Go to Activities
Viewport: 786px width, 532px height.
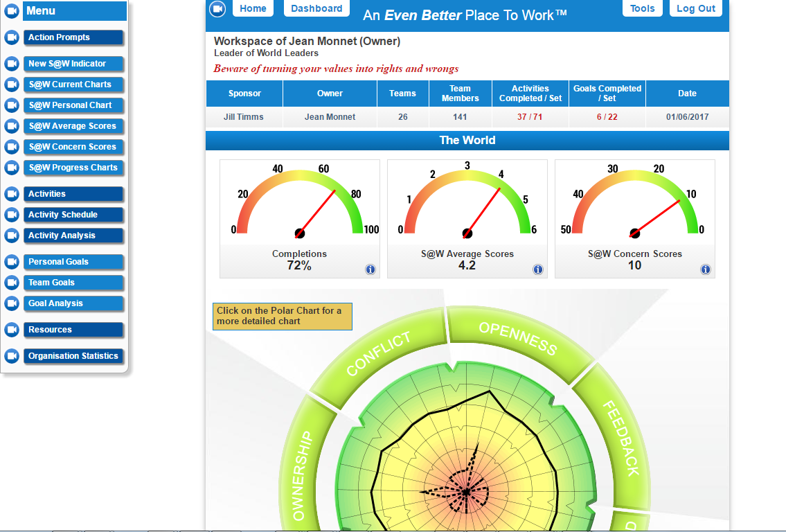point(73,194)
